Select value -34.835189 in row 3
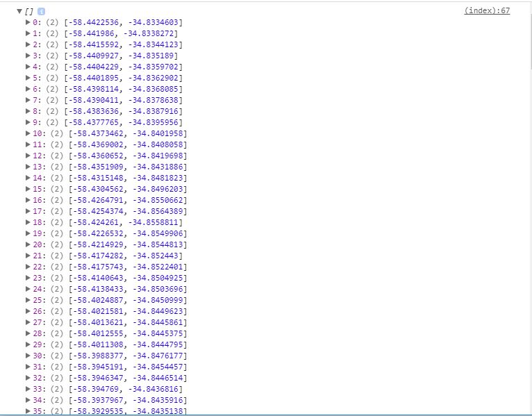The width and height of the screenshot is (532, 416). [151, 56]
